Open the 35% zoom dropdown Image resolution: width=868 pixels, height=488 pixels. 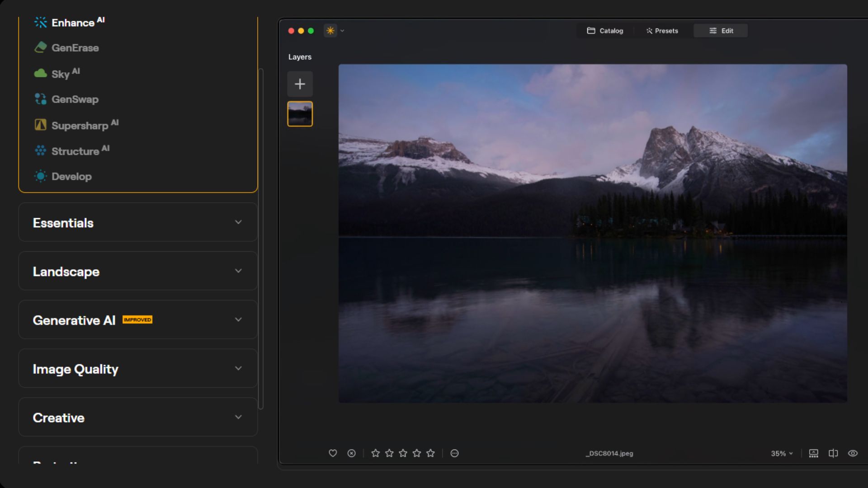click(782, 453)
